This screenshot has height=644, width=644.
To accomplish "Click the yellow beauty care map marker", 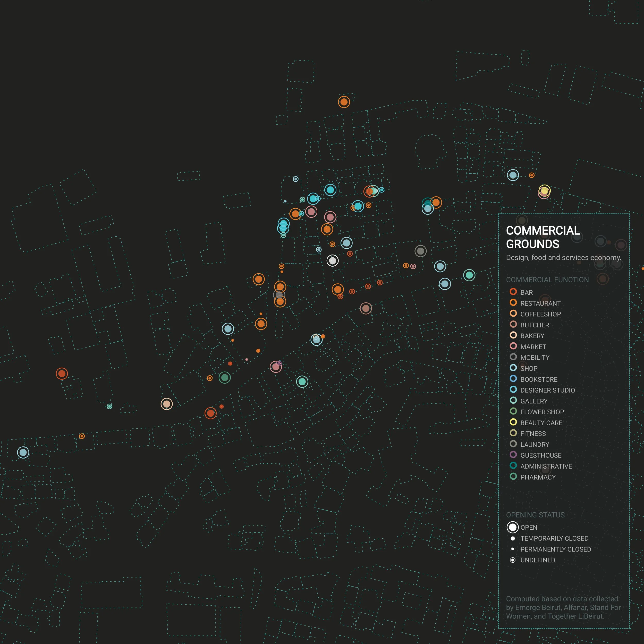I will [544, 191].
